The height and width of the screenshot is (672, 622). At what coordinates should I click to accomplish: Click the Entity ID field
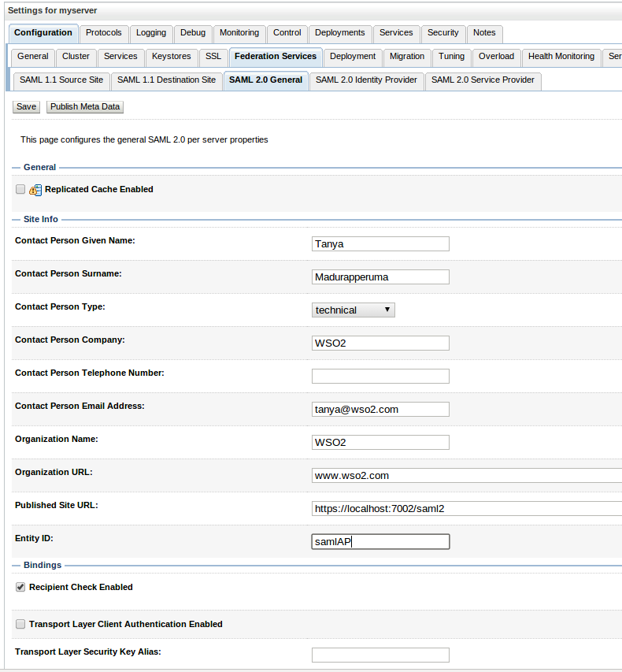tap(380, 542)
